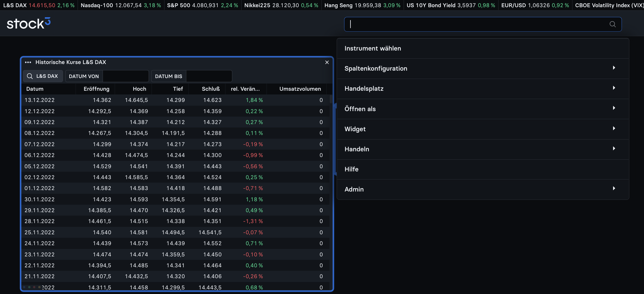Click the opening value 14.267,5
Screen dimensions: 644x294
[x=99, y=133]
